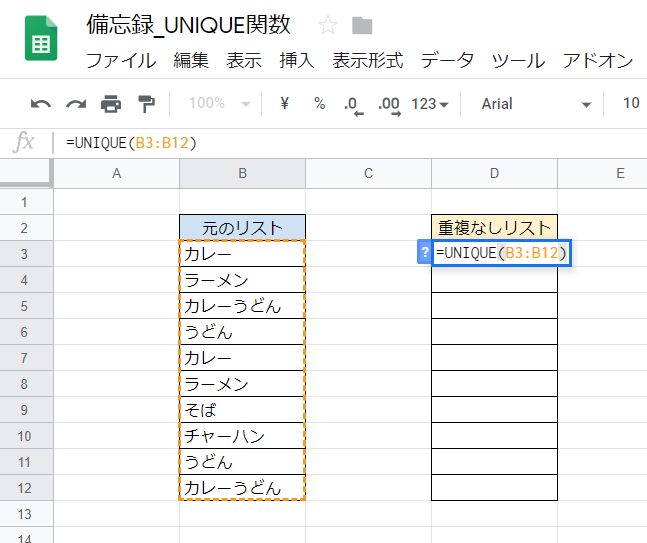This screenshot has height=543, width=647.
Task: Open the 挿入 menu
Action: coord(297,61)
